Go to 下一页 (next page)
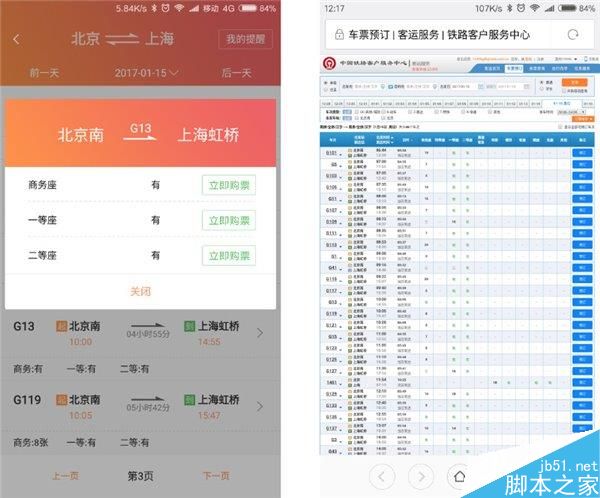Image resolution: width=600 pixels, height=498 pixels. coord(216,476)
